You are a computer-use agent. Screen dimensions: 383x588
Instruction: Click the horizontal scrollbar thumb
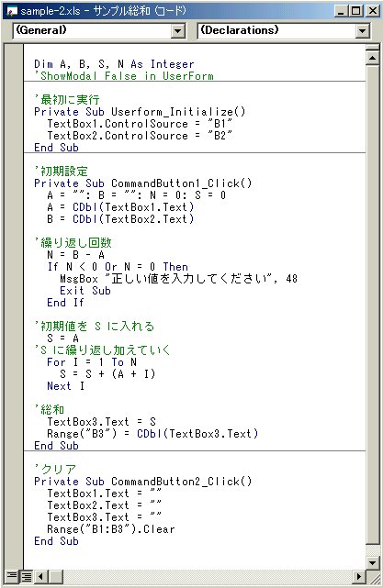[56, 576]
